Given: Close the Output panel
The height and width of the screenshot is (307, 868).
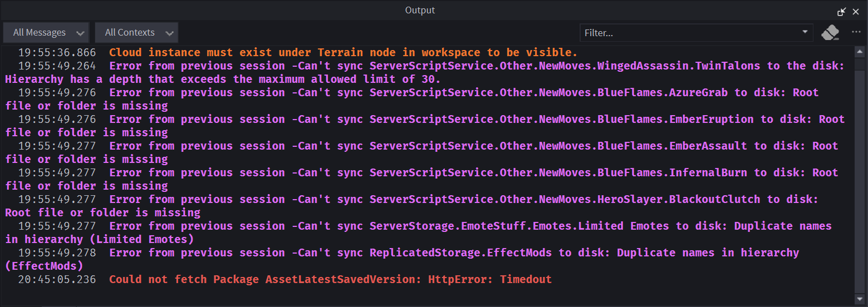Looking at the screenshot, I should 856,11.
